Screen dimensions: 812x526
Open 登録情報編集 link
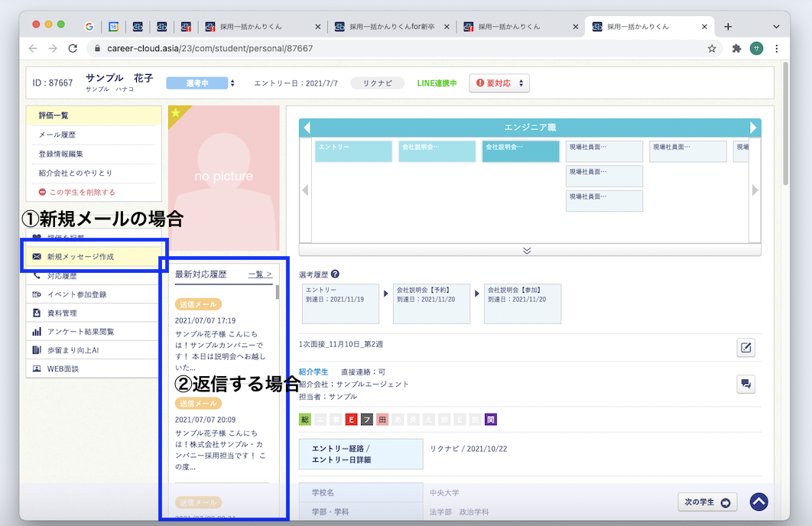(x=60, y=154)
